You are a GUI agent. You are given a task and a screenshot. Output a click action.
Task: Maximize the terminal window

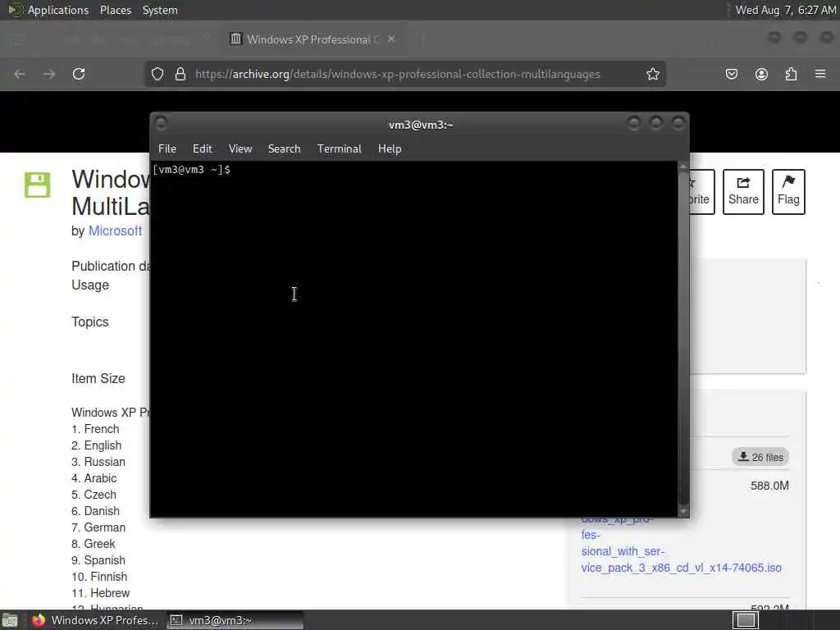coord(656,124)
